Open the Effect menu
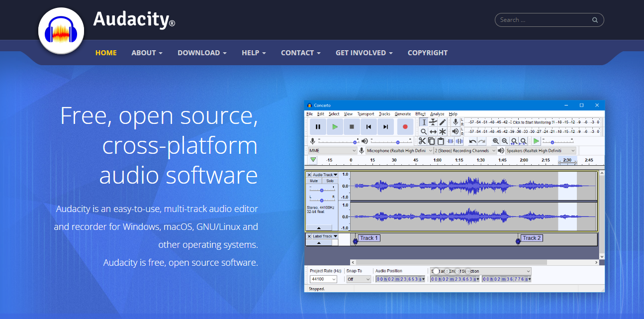This screenshot has height=319, width=644. tap(420, 114)
